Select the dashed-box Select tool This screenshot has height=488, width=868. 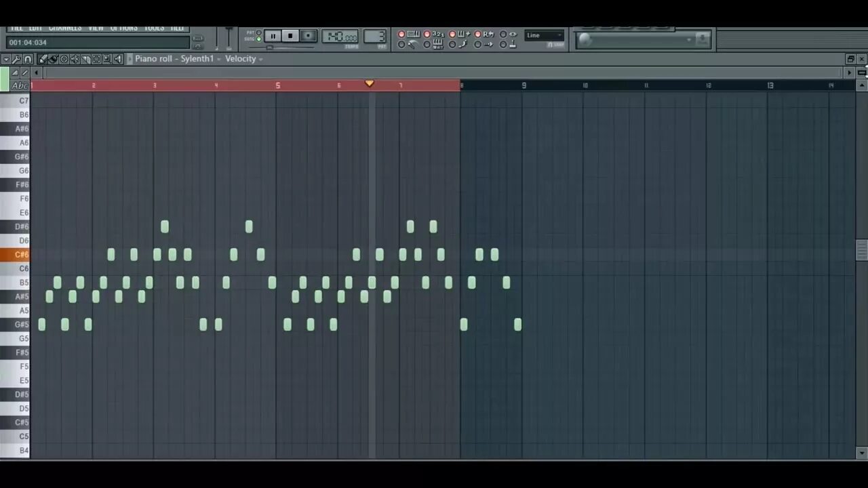(96, 59)
